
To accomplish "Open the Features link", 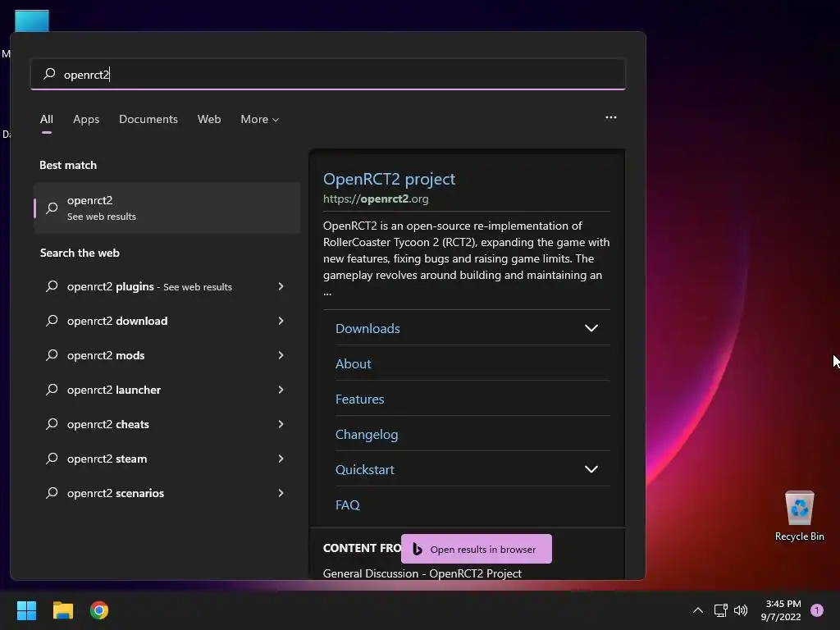I will tap(359, 399).
